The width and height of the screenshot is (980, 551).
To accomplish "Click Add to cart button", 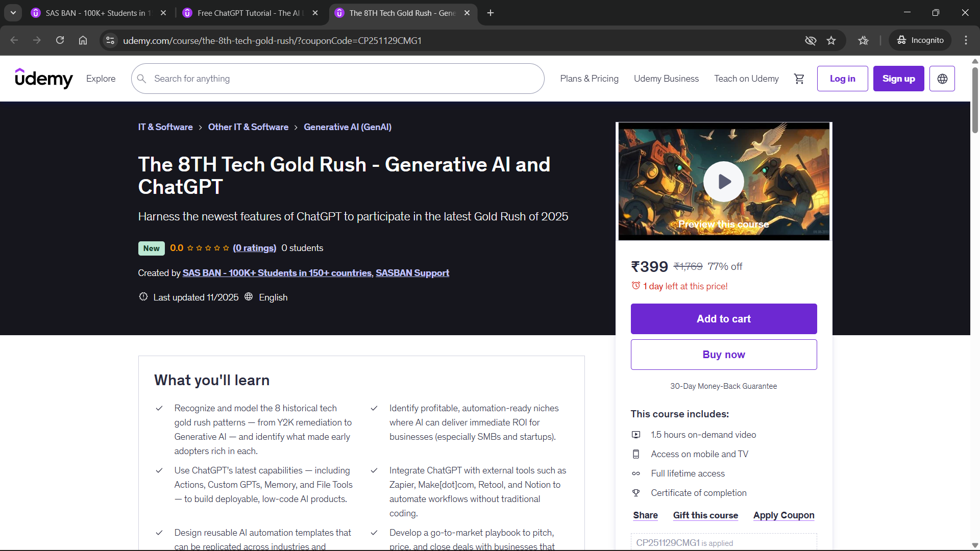I will click(x=723, y=319).
